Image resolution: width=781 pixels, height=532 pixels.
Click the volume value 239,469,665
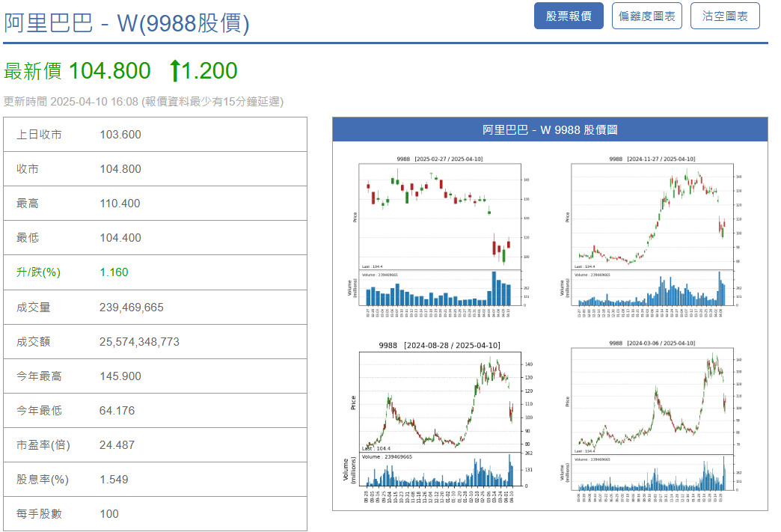tap(132, 308)
